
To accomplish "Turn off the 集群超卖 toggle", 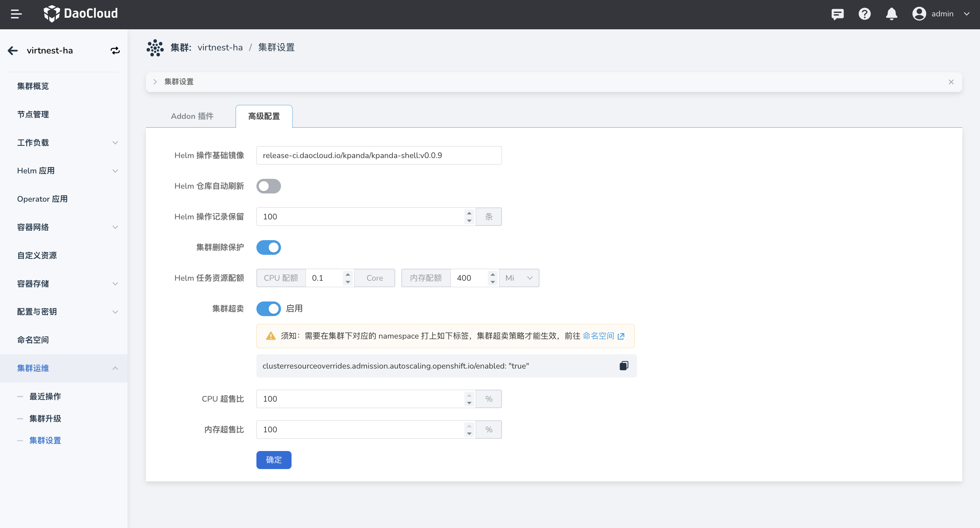I will [x=268, y=309].
